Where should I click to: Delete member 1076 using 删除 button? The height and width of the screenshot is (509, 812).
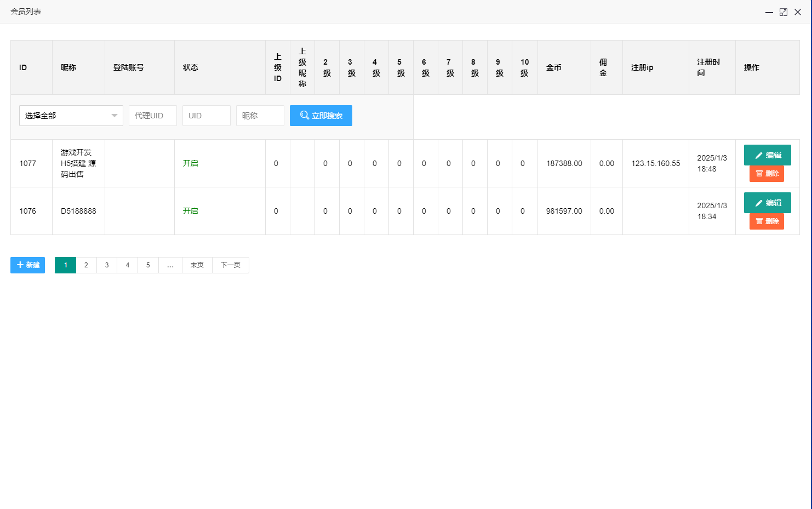pyautogui.click(x=767, y=221)
